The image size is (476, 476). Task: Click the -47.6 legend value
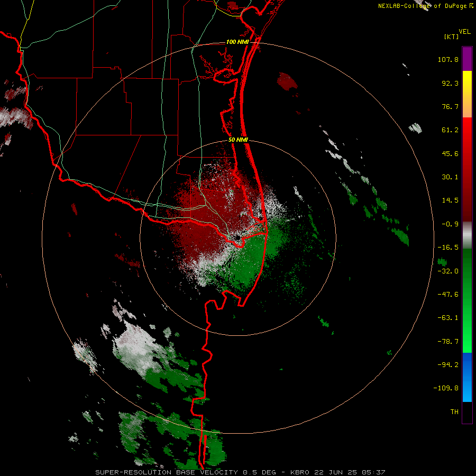[448, 295]
